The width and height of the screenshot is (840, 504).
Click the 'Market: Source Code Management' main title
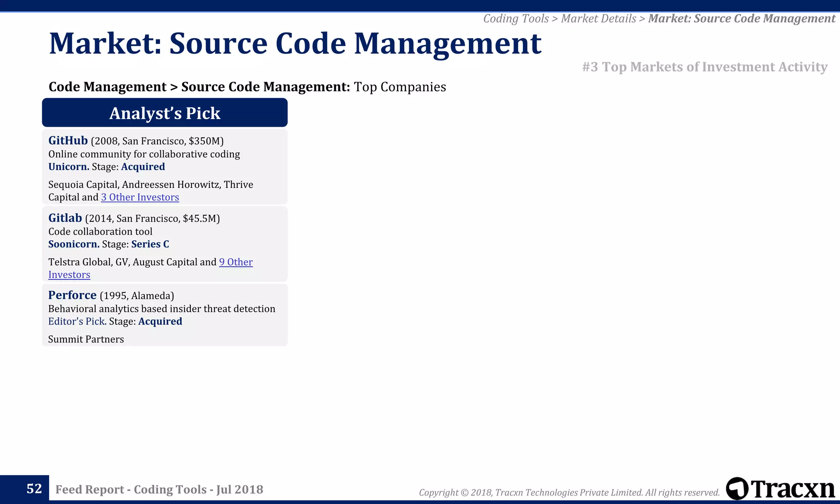[x=295, y=43]
